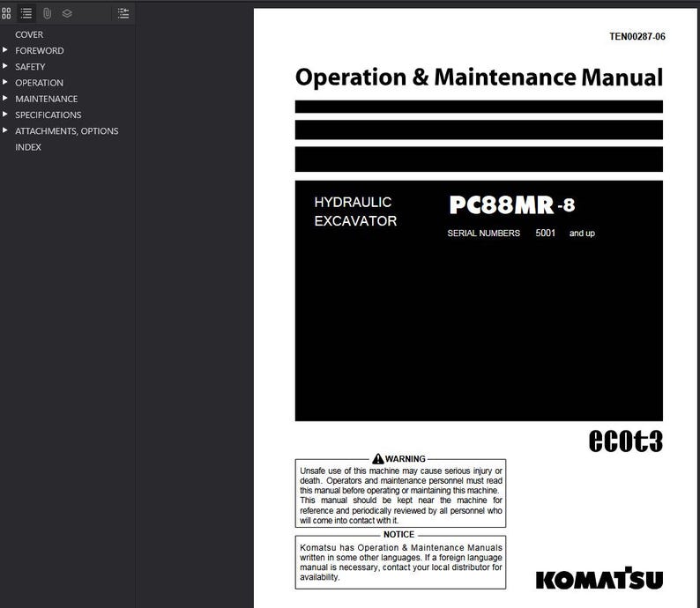
Task: Go to COVER in the outline
Action: (29, 34)
